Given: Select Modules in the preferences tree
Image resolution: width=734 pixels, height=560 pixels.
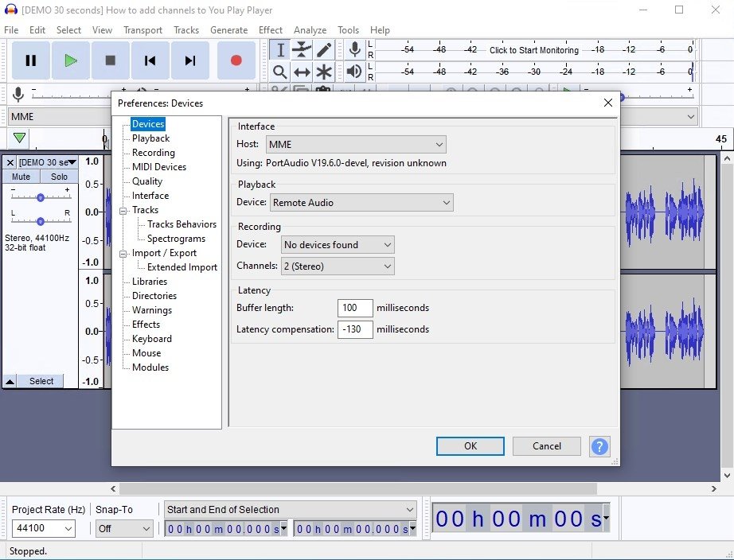Looking at the screenshot, I should [150, 367].
